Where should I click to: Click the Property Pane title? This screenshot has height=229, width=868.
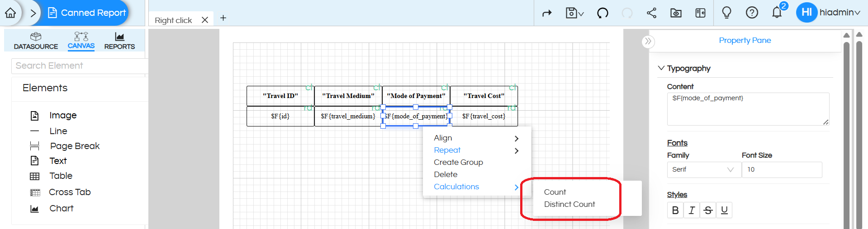point(745,40)
